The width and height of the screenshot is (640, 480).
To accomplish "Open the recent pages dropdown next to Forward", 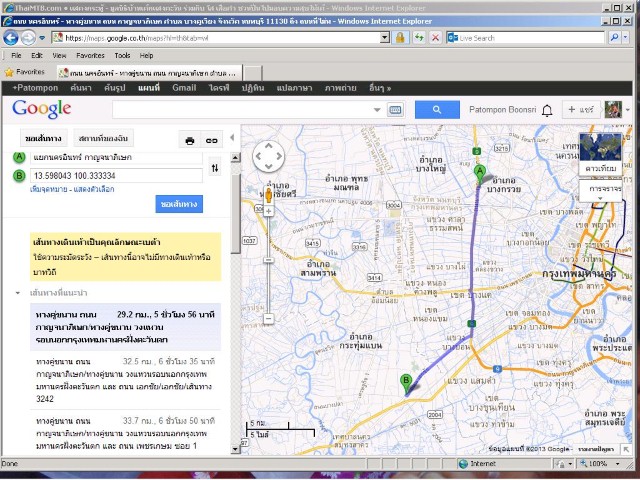I will pyautogui.click(x=42, y=38).
